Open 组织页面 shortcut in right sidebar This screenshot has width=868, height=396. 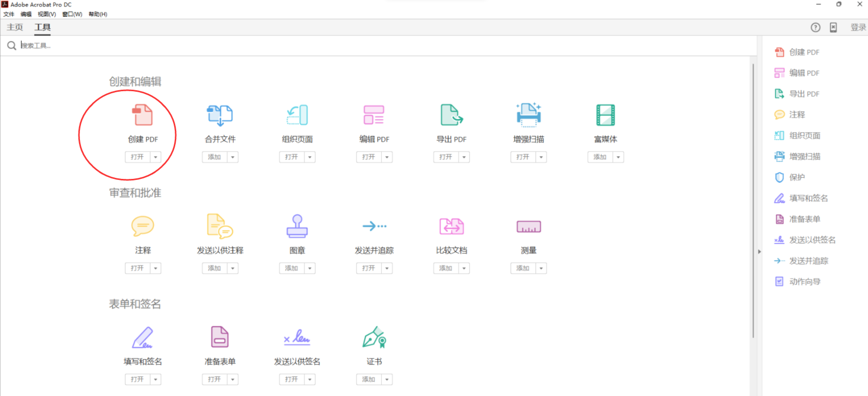797,136
